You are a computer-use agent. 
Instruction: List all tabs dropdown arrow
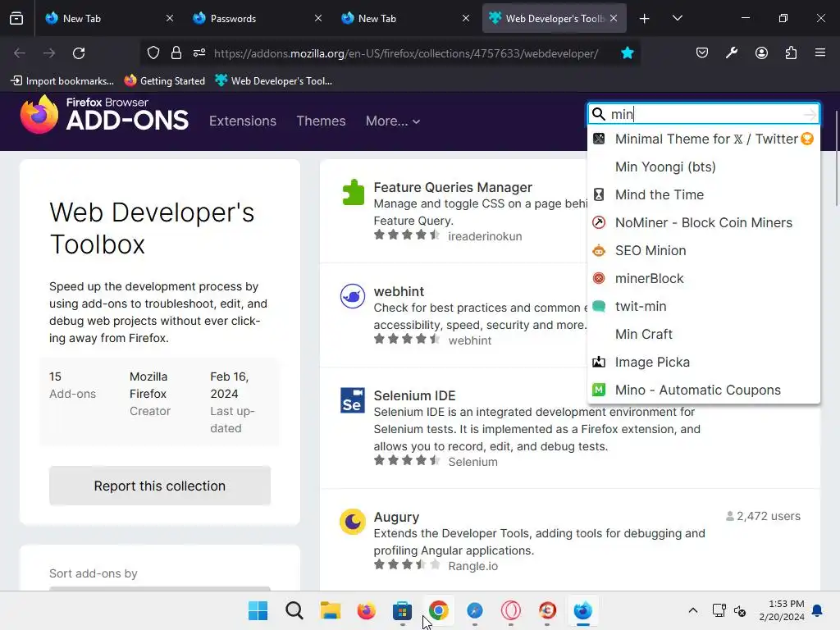pos(677,19)
